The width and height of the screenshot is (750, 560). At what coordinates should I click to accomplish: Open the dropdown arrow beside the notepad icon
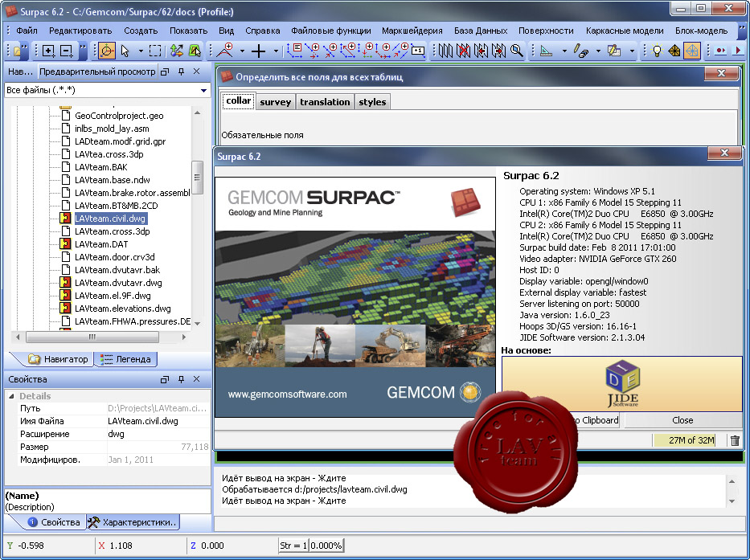(632, 51)
